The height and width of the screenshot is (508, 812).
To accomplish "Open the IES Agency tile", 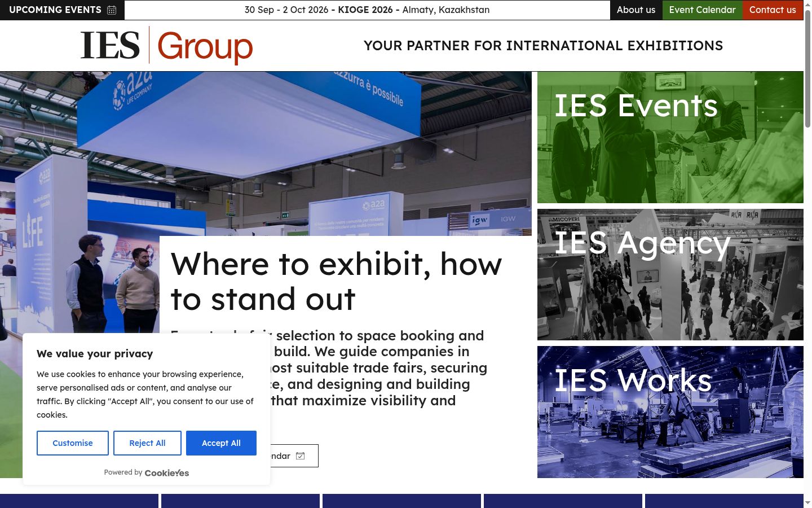I will coord(670,274).
